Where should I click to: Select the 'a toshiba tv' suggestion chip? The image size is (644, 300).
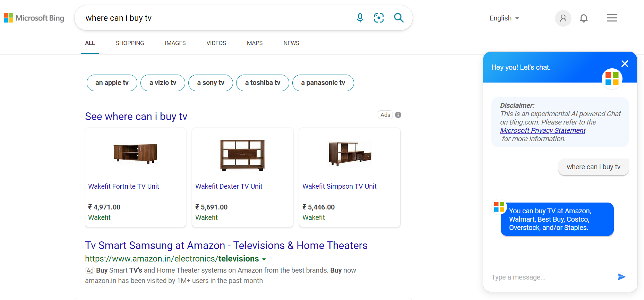point(263,83)
